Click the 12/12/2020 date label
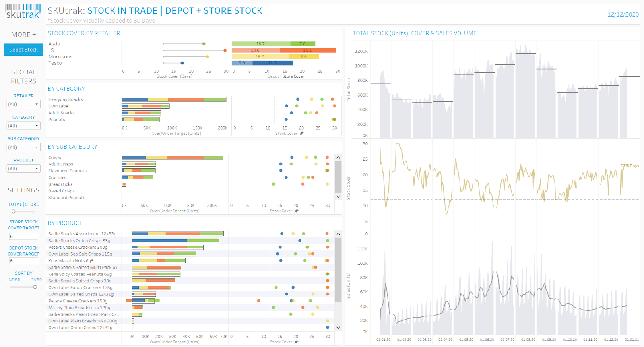644x347 pixels. tap(623, 14)
